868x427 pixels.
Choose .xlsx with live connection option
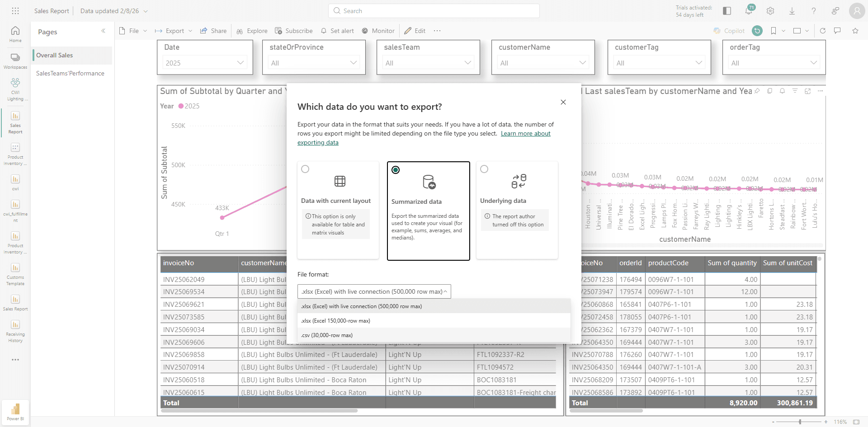pyautogui.click(x=434, y=306)
